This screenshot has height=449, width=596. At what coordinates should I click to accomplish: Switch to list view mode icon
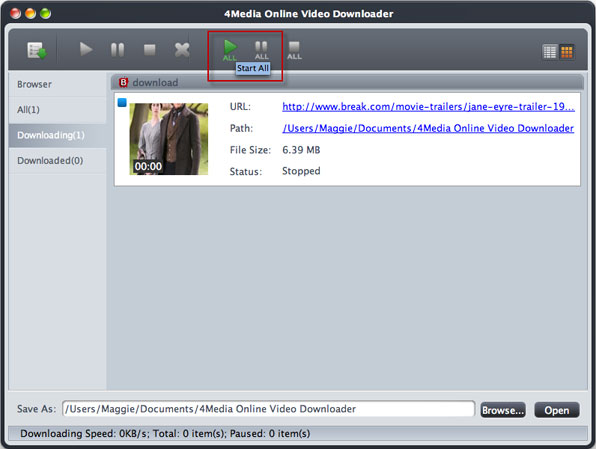pos(550,52)
